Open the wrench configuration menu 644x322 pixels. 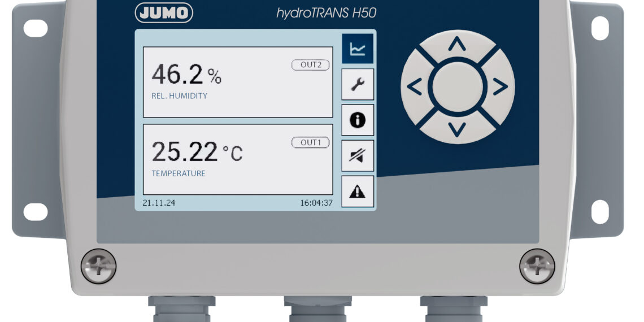(358, 85)
